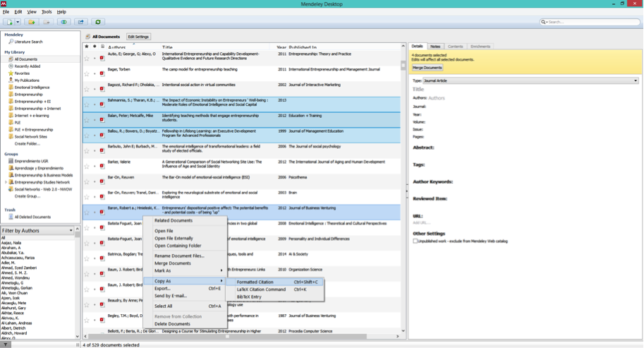Click the Add URL... field
The height and width of the screenshot is (348, 644).
[421, 222]
